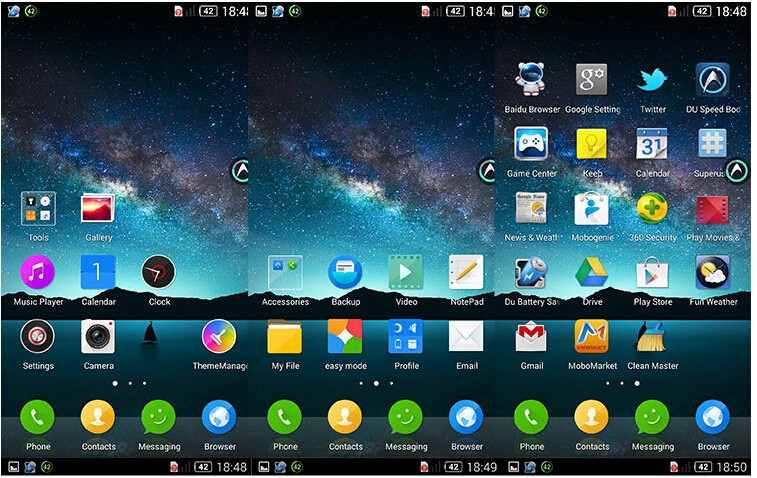The image size is (757, 478).
Task: Open the Gmail app
Action: click(x=531, y=337)
